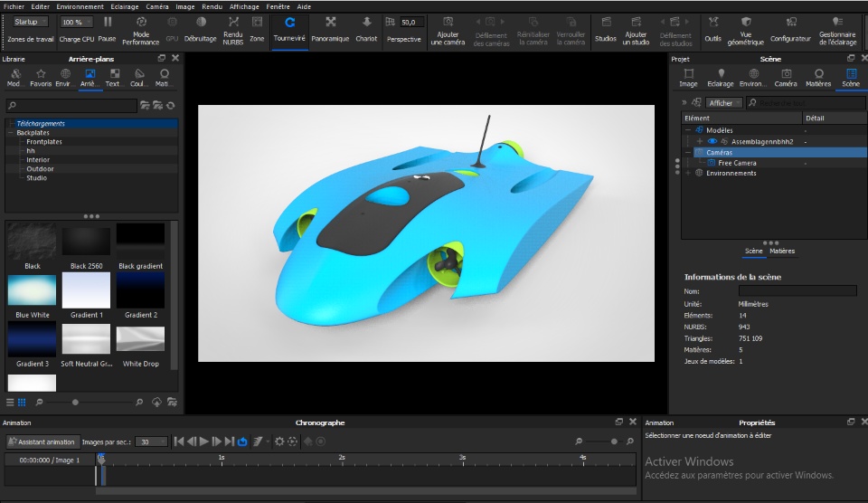Open the Studios tool

pyautogui.click(x=606, y=29)
